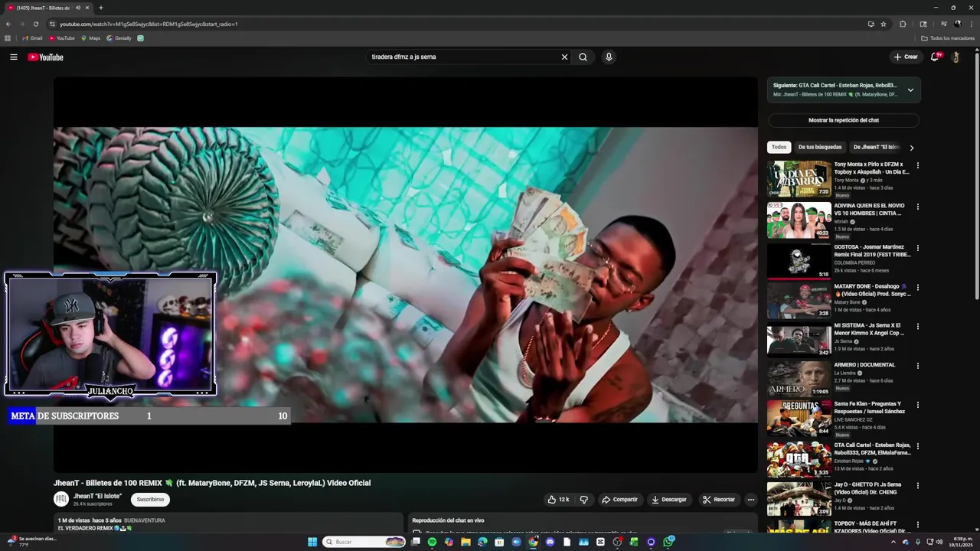Bookmark this page with the star
The width and height of the screenshot is (980, 551).
point(884,24)
